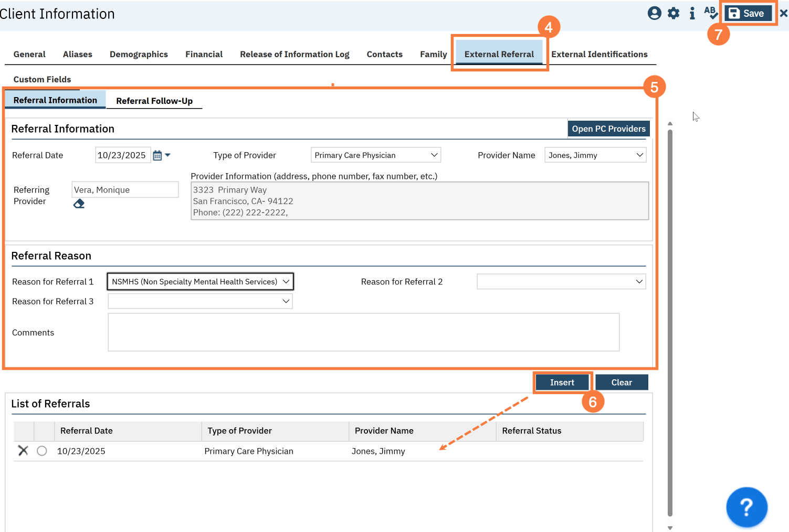Click the user profile icon in header
Image resolution: width=789 pixels, height=532 pixels.
tap(654, 13)
